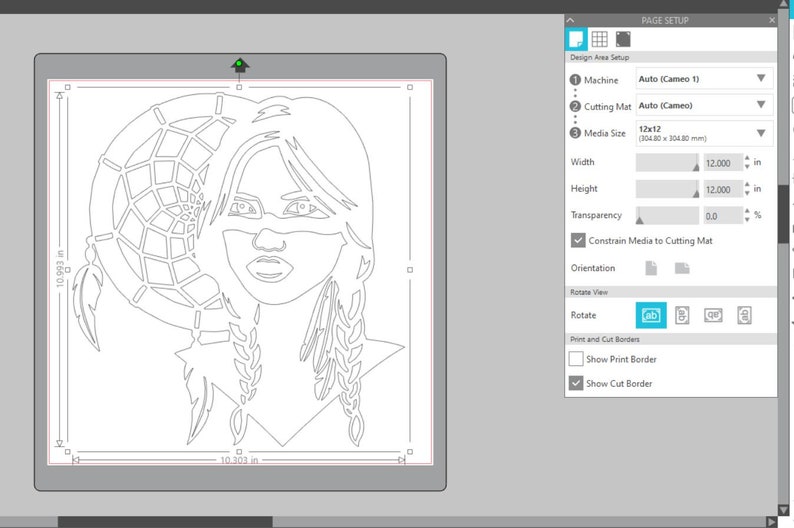Click the left-middle selection handle

[x=68, y=270]
